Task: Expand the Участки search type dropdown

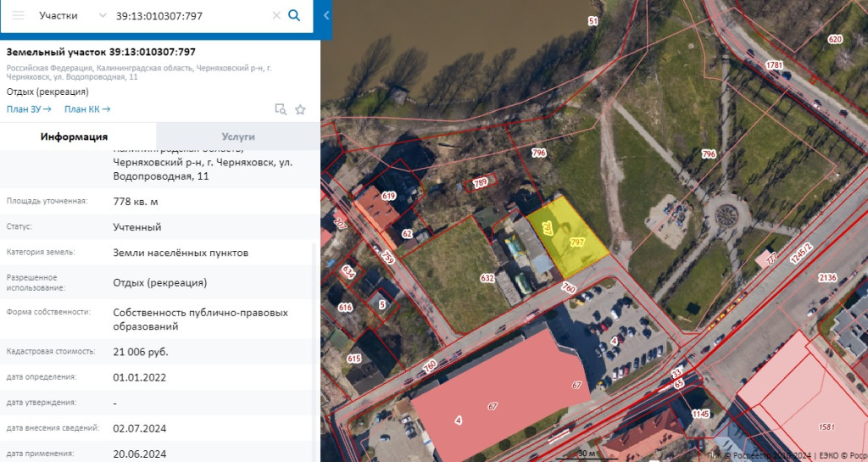Action: [103, 16]
